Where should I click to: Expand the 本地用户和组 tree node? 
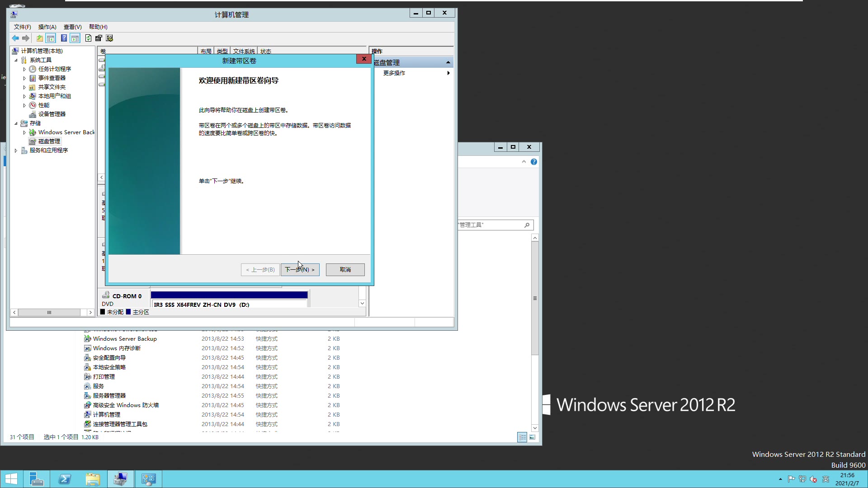click(x=24, y=96)
